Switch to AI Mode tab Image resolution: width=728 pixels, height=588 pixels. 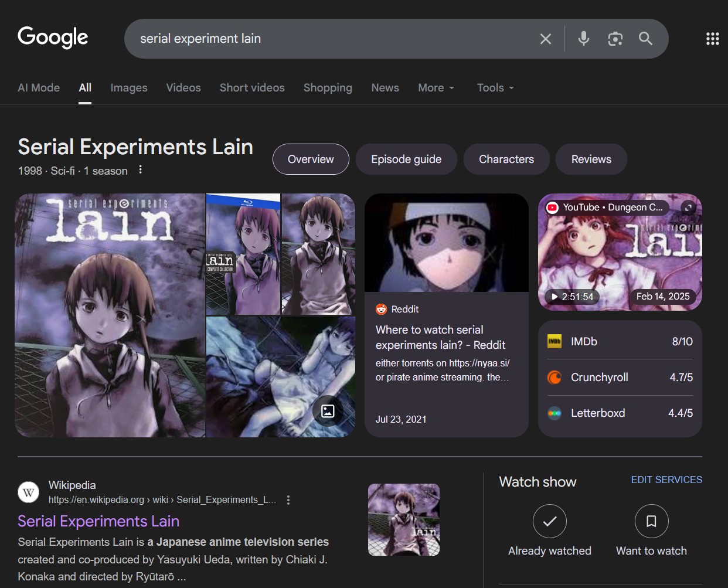pos(39,88)
